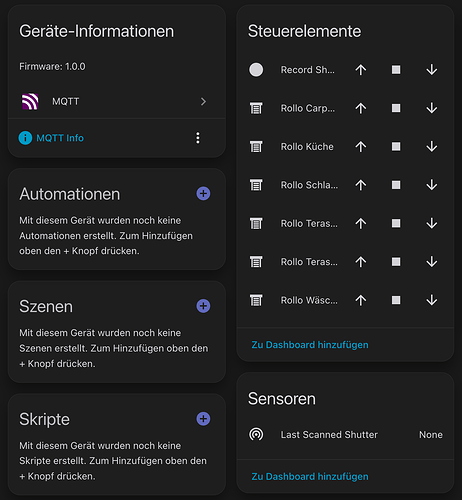This screenshot has width=462, height=500.
Task: Add a new automation with plus button
Action: pyautogui.click(x=203, y=193)
